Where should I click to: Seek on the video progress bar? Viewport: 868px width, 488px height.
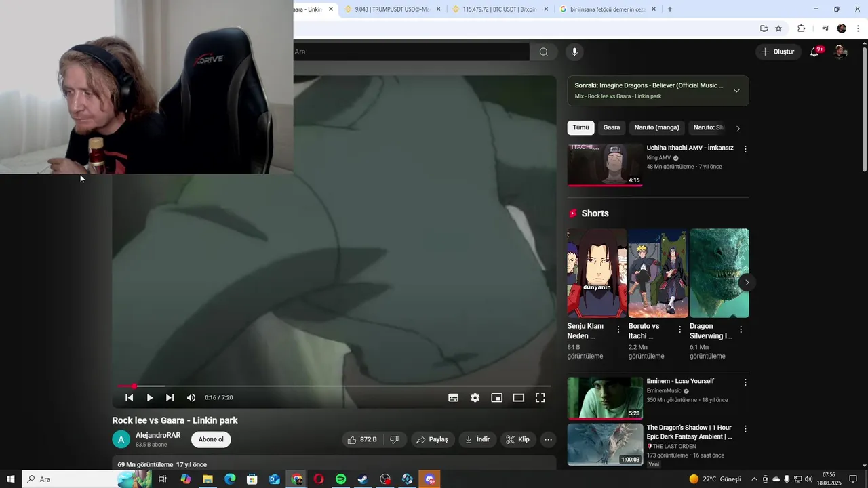[334, 386]
